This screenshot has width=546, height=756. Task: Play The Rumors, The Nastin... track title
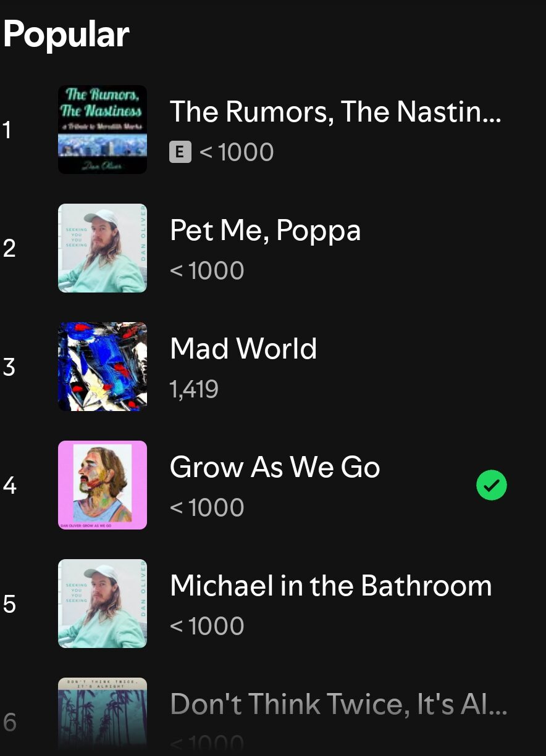pos(335,112)
